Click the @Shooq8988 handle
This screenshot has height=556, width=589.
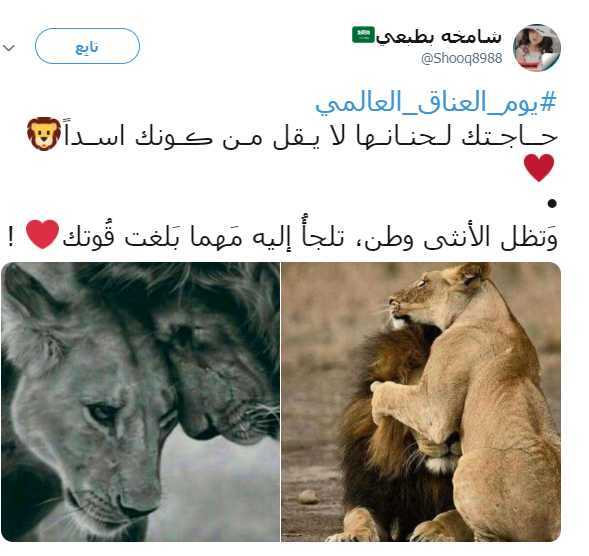point(461,58)
